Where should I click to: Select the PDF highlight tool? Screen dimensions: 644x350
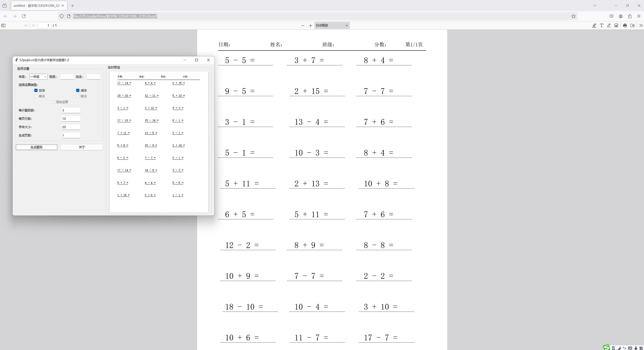tap(594, 25)
